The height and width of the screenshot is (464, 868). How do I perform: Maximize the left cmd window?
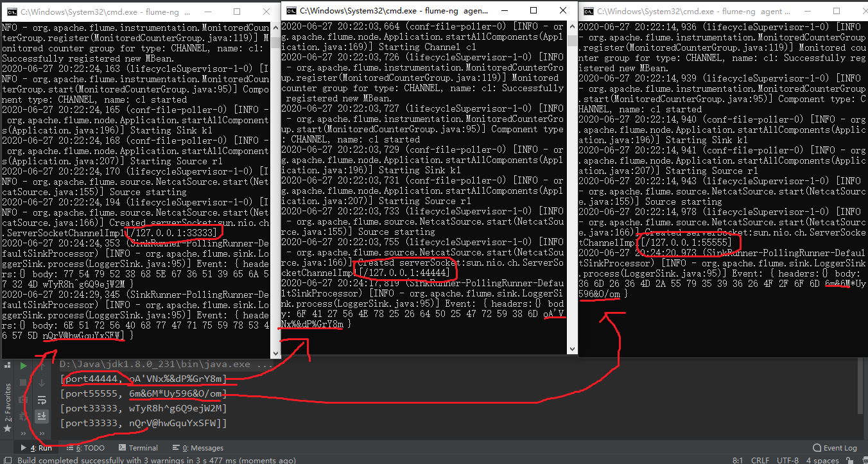coord(237,12)
